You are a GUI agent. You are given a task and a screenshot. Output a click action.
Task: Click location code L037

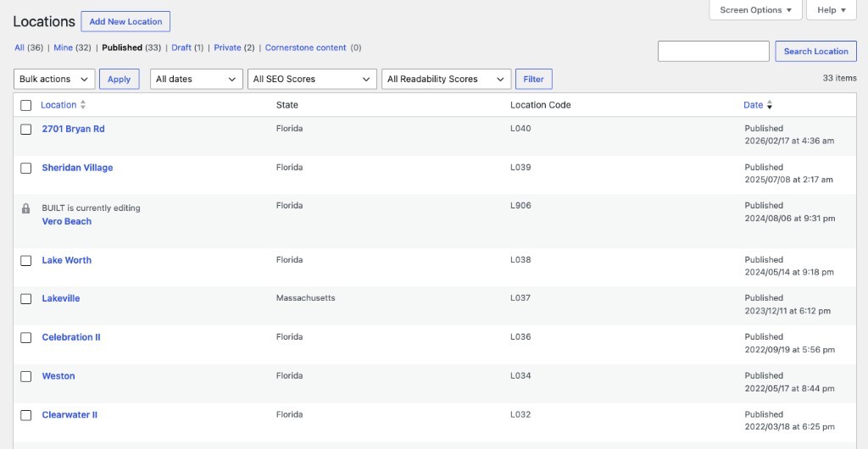click(520, 297)
